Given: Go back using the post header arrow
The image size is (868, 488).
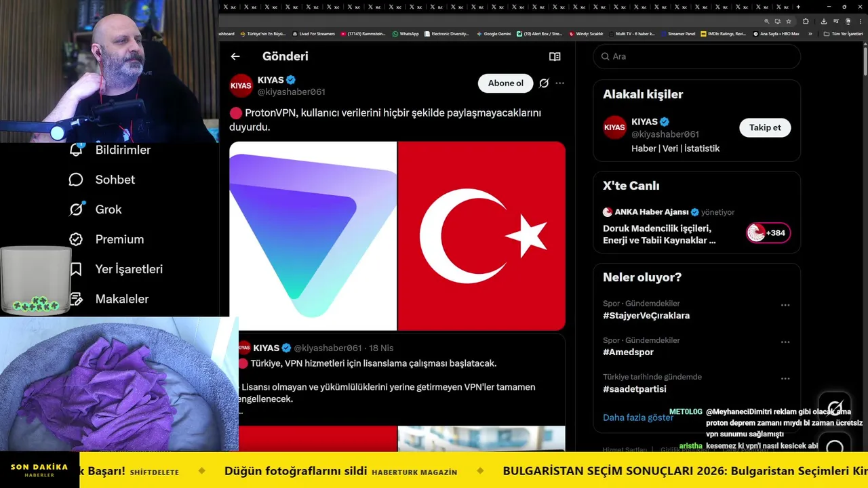Looking at the screenshot, I should (235, 57).
